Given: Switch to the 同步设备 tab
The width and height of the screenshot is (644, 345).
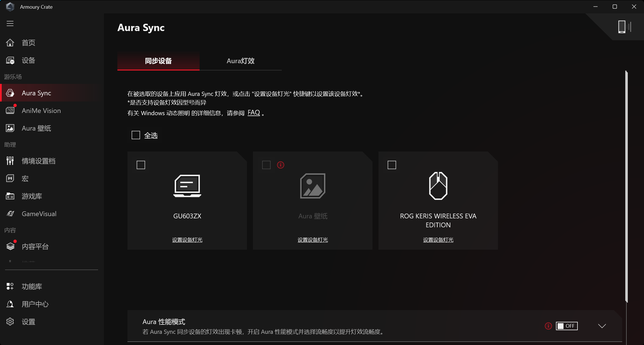Looking at the screenshot, I should (x=158, y=61).
